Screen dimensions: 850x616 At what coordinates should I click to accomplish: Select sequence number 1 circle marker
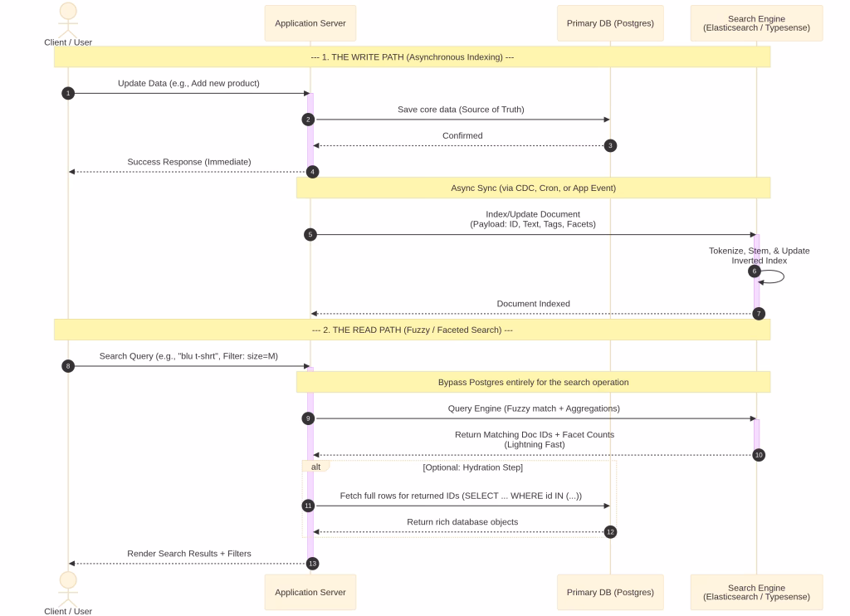click(68, 93)
